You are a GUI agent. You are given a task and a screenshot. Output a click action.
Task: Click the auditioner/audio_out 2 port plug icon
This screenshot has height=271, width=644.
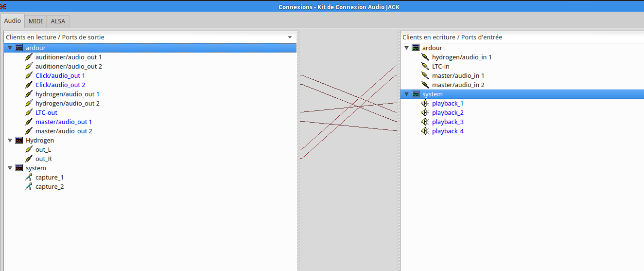[x=29, y=67]
